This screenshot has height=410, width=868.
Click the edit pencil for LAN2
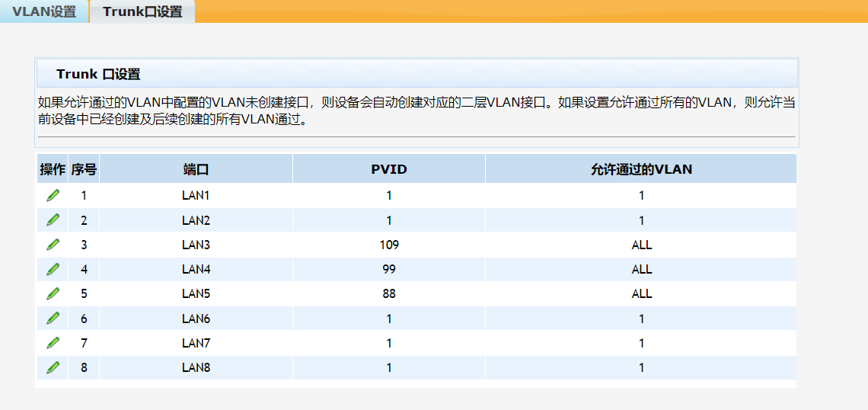point(53,220)
